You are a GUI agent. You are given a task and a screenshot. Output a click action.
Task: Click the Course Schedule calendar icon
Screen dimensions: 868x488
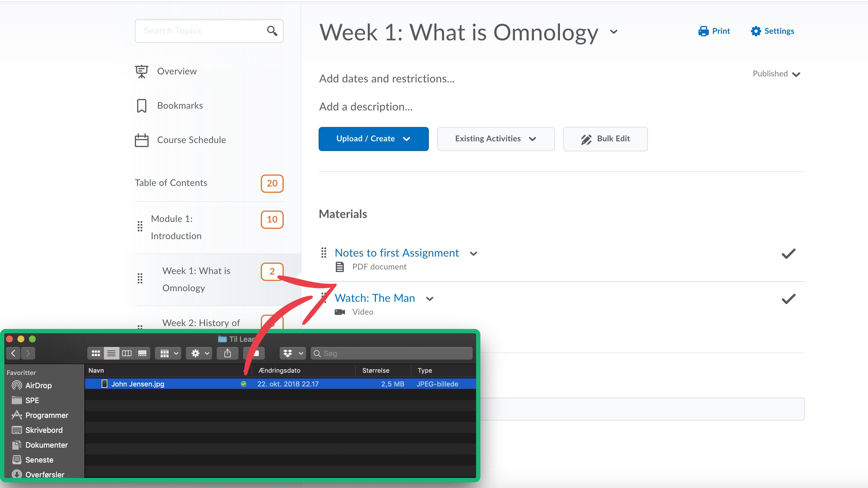click(x=141, y=140)
